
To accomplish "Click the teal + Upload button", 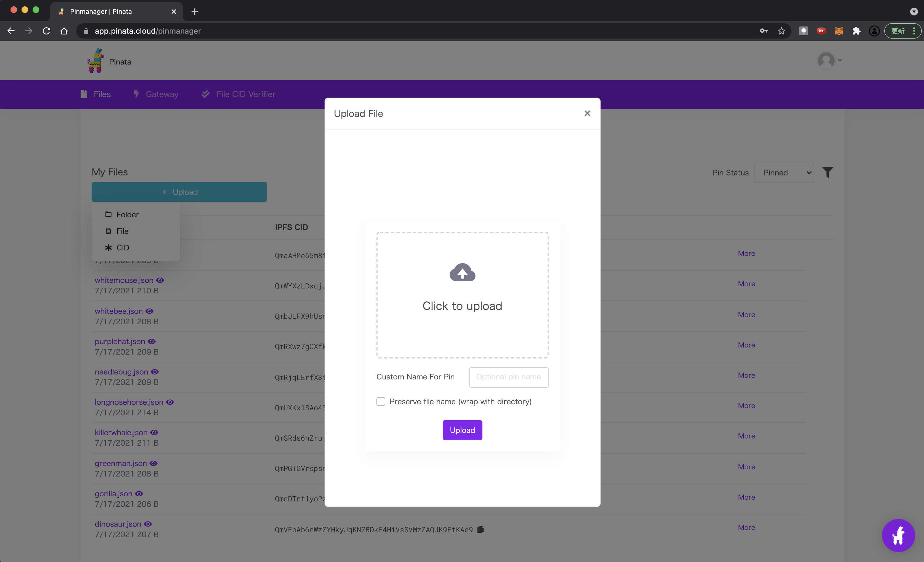I will (179, 192).
